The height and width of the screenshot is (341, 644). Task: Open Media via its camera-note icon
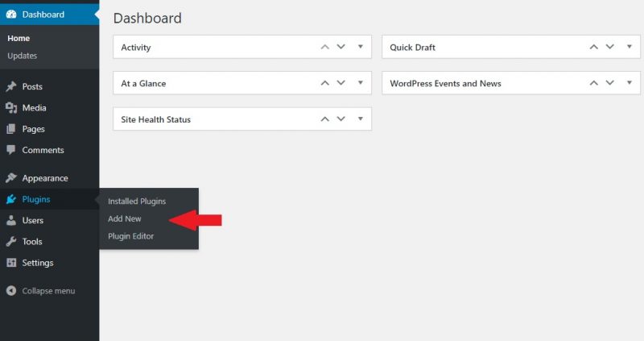(11, 108)
